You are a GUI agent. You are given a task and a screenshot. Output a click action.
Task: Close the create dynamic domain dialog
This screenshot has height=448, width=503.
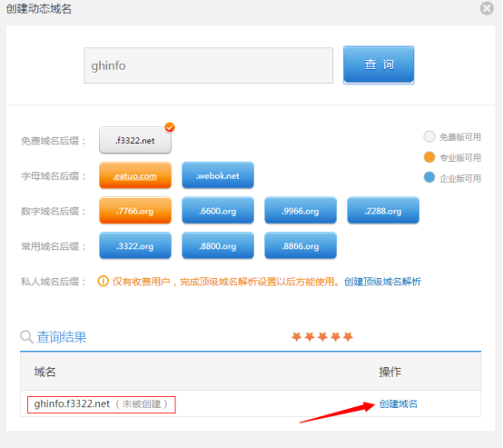tap(487, 8)
